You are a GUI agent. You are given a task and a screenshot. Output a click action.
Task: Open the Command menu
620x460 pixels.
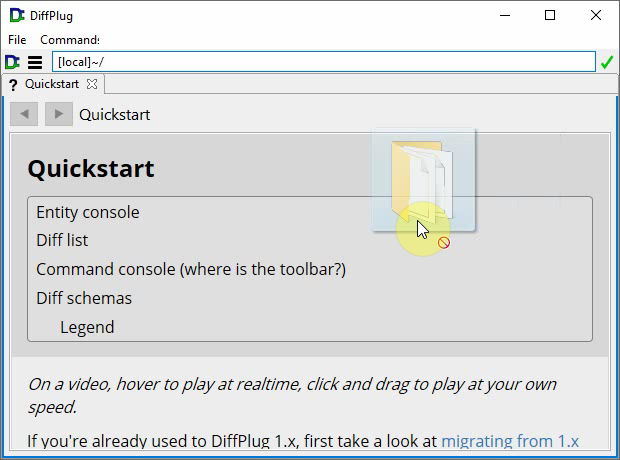point(69,40)
